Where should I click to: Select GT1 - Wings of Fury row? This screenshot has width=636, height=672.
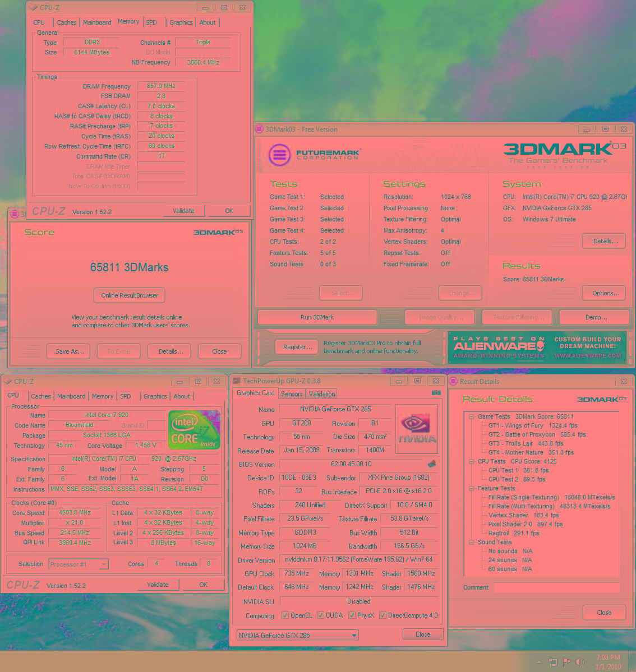533,425
